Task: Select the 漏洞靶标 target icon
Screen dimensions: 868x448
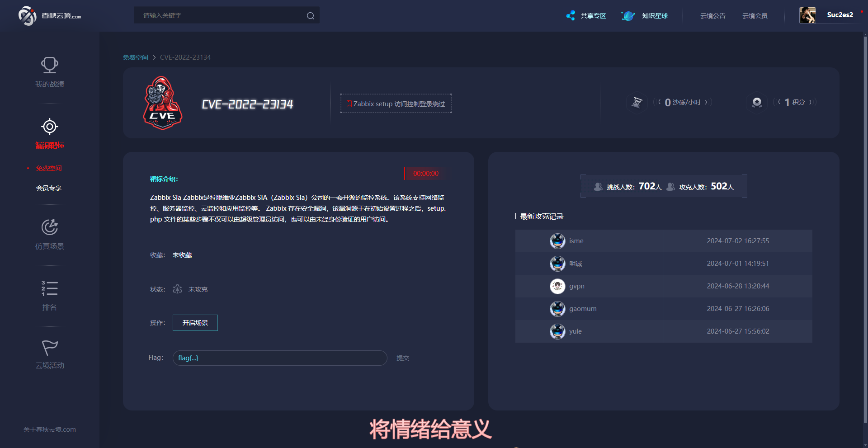Action: pyautogui.click(x=50, y=127)
